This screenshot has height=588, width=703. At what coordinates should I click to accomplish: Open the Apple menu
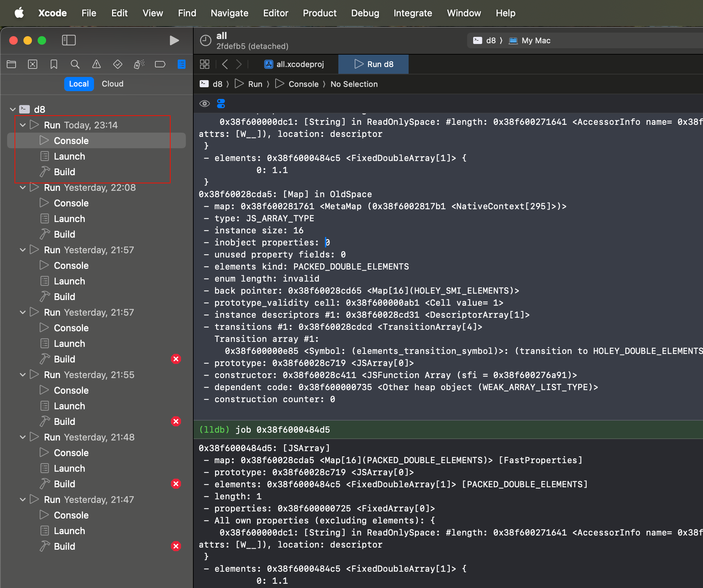(19, 13)
